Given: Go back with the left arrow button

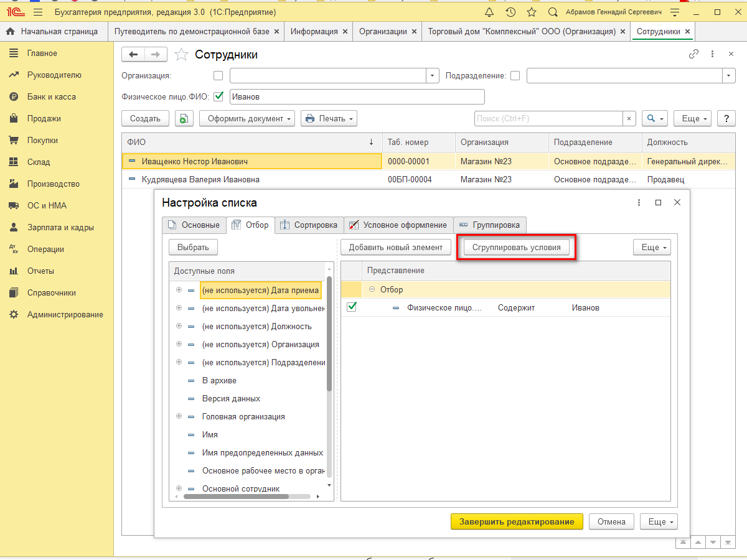Looking at the screenshot, I should 133,55.
